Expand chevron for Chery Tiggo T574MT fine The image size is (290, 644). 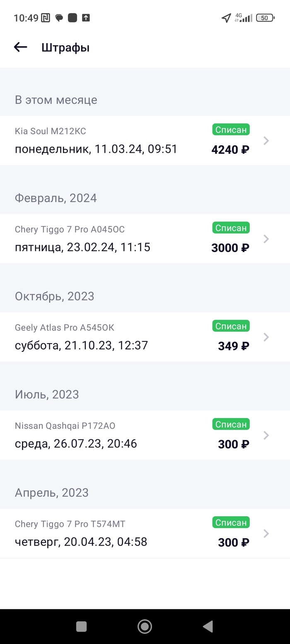click(266, 533)
